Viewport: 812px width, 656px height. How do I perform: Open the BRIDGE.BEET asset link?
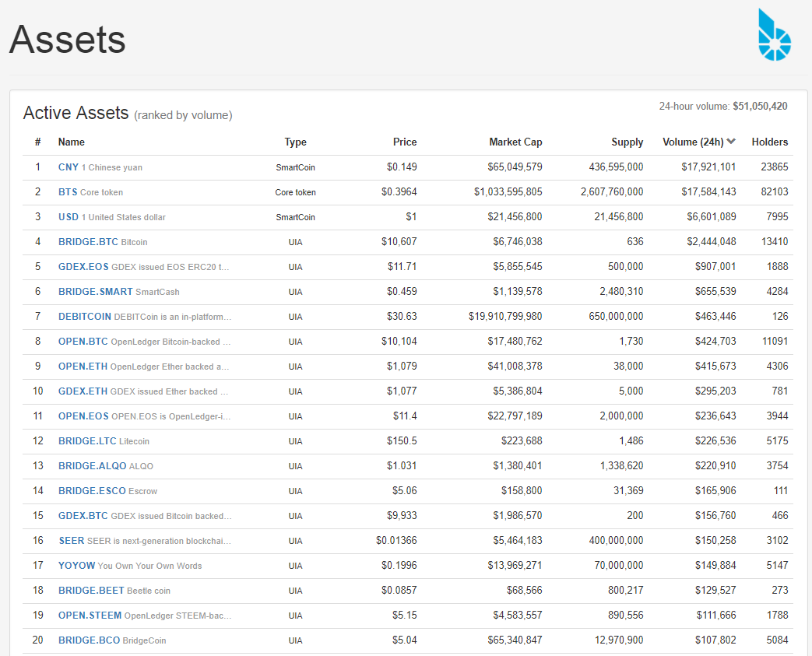coord(91,591)
